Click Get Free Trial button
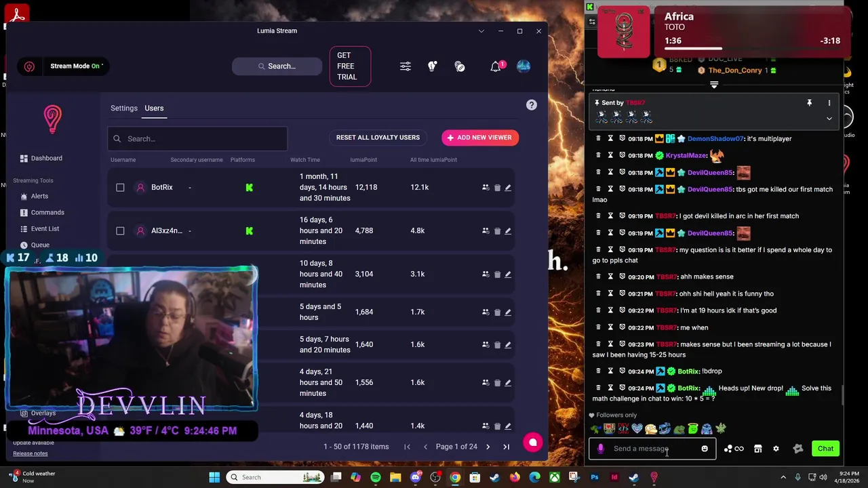The width and height of the screenshot is (868, 488). [350, 66]
